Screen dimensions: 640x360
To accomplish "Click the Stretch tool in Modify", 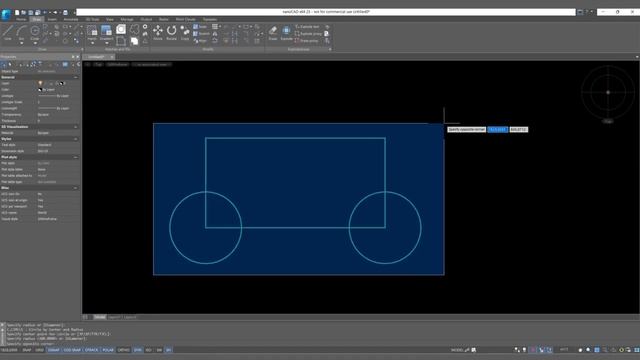I will (201, 34).
